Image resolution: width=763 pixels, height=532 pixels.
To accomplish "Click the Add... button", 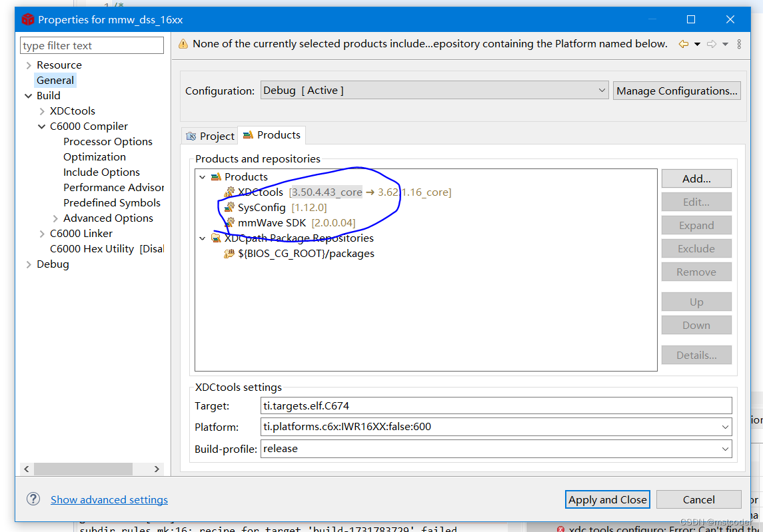I will point(696,178).
